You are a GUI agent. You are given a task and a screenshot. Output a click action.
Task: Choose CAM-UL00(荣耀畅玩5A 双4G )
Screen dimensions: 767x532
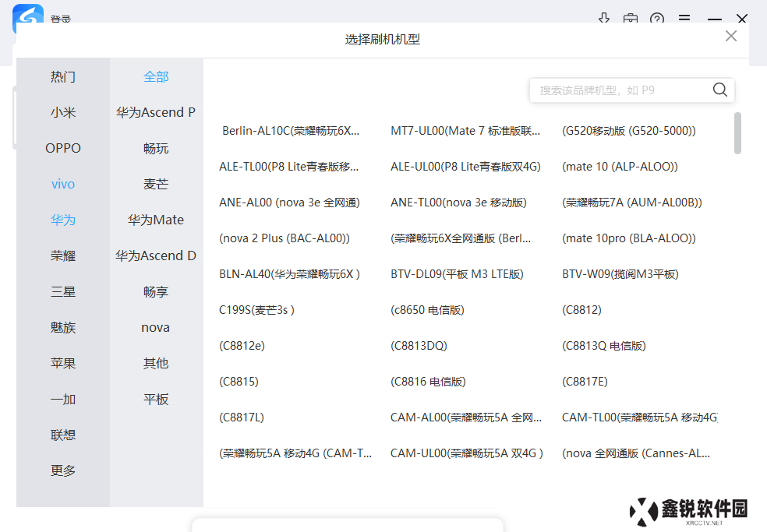pos(467,454)
